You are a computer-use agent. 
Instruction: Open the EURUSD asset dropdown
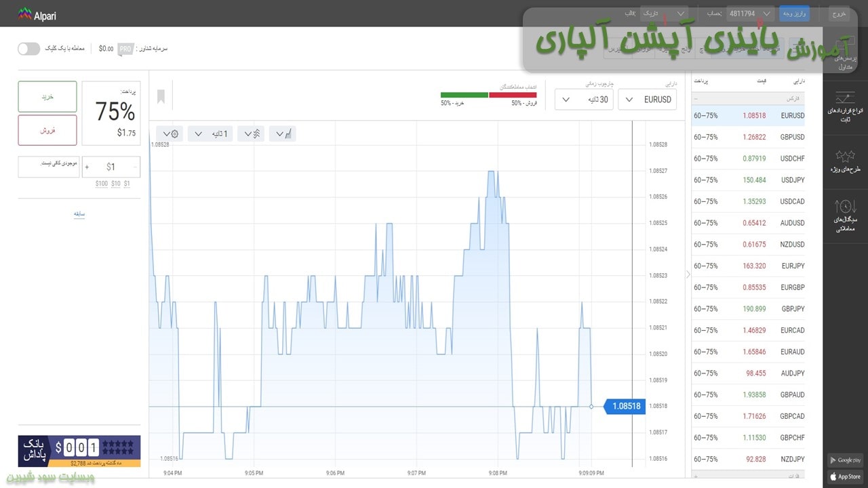coord(647,100)
